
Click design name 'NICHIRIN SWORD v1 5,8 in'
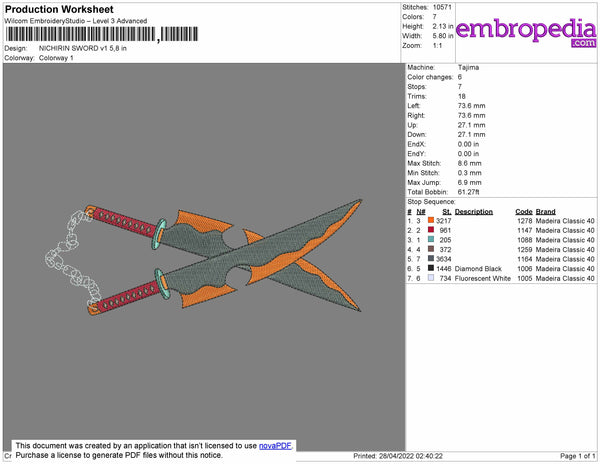click(82, 48)
